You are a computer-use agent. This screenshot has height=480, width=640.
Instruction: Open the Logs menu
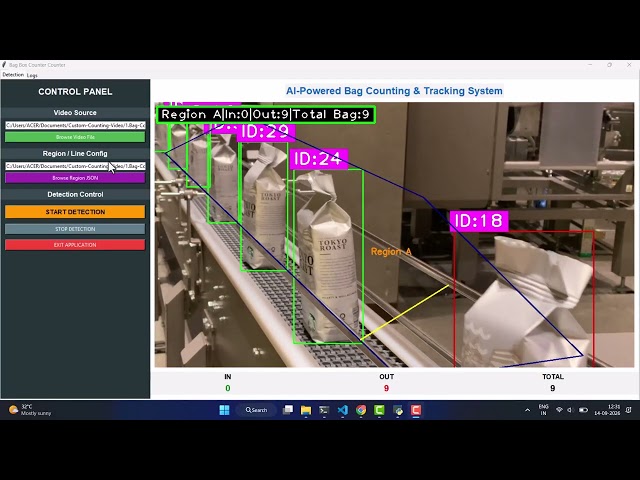pyautogui.click(x=32, y=75)
